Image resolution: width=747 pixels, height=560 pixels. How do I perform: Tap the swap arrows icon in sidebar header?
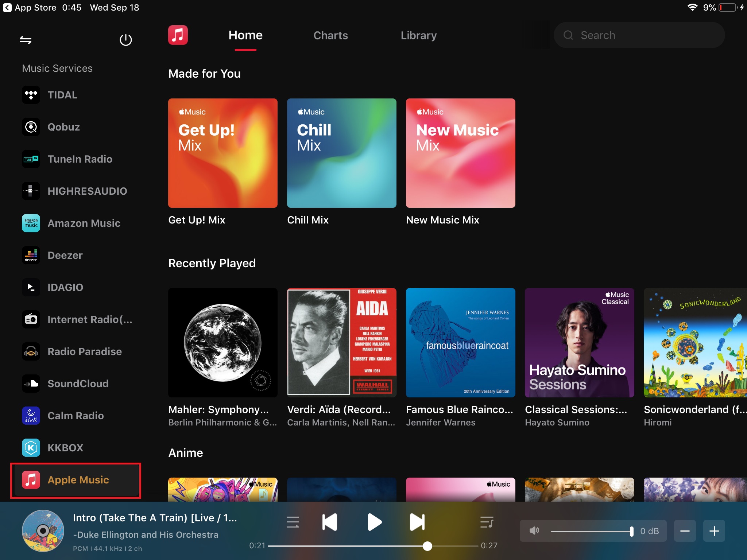(26, 40)
